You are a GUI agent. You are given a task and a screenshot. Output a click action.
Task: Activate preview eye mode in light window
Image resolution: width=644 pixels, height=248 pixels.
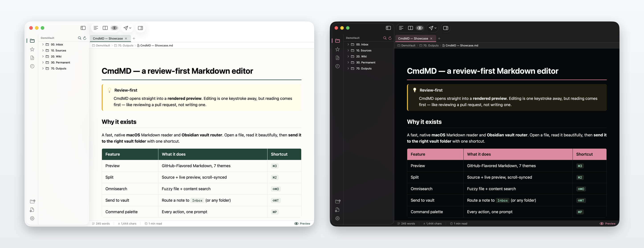pos(115,28)
